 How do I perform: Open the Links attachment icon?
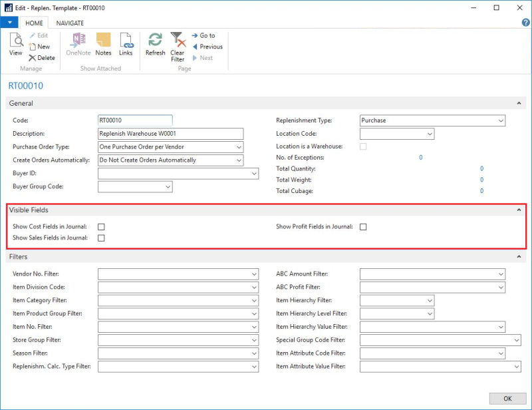(x=126, y=44)
